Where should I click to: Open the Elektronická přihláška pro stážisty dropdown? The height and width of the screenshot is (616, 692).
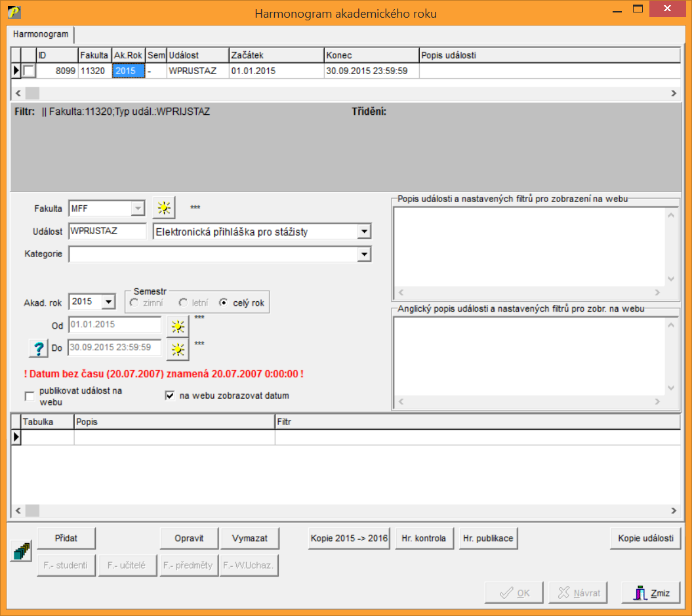(364, 232)
